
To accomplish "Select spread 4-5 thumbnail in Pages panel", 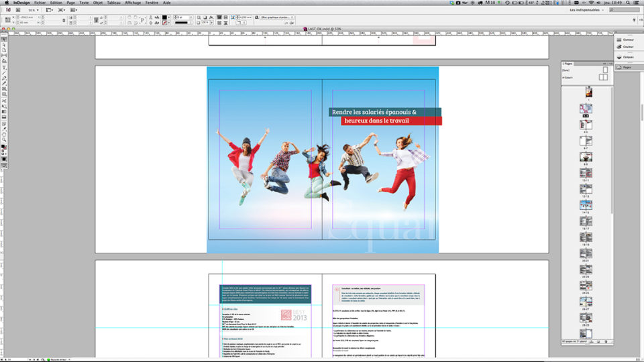I will [x=586, y=125].
